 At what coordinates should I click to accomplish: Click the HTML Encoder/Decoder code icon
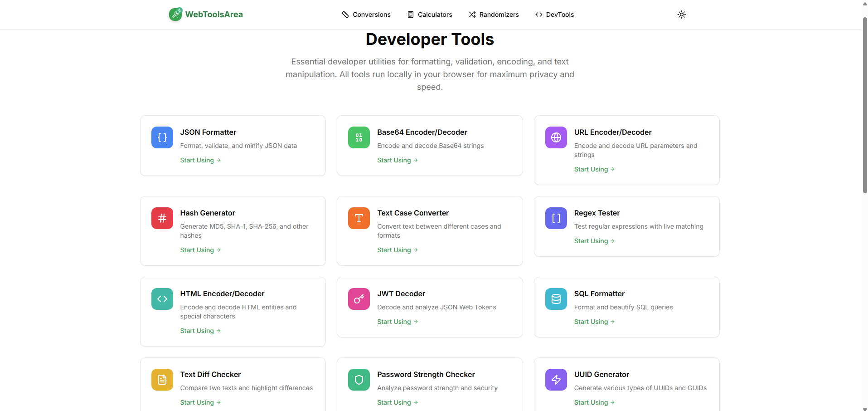[162, 299]
